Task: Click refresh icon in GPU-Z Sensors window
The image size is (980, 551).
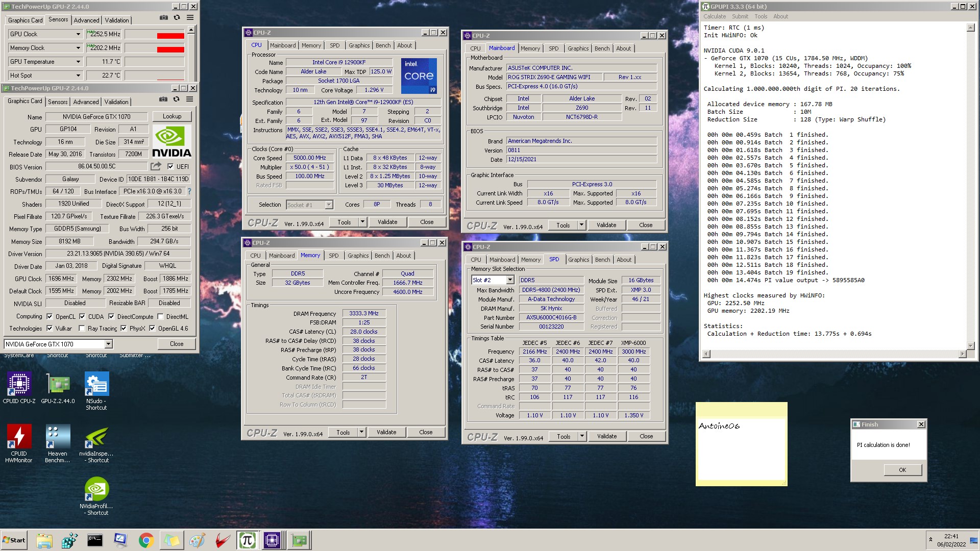Action: pyautogui.click(x=177, y=17)
